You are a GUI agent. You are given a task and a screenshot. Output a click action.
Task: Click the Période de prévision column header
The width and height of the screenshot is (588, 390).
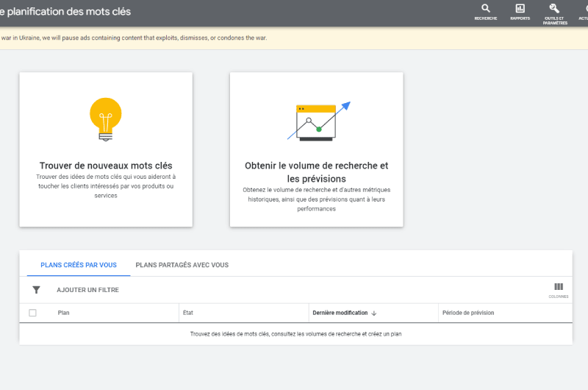coord(467,313)
